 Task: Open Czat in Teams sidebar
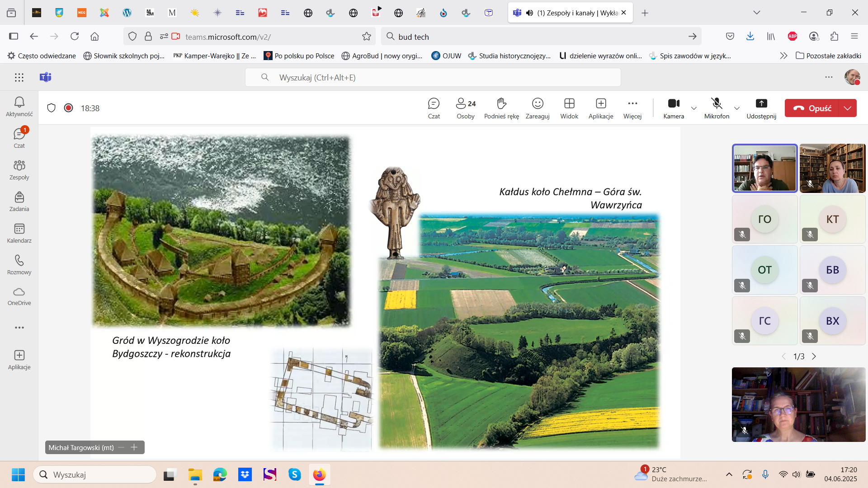(19, 138)
